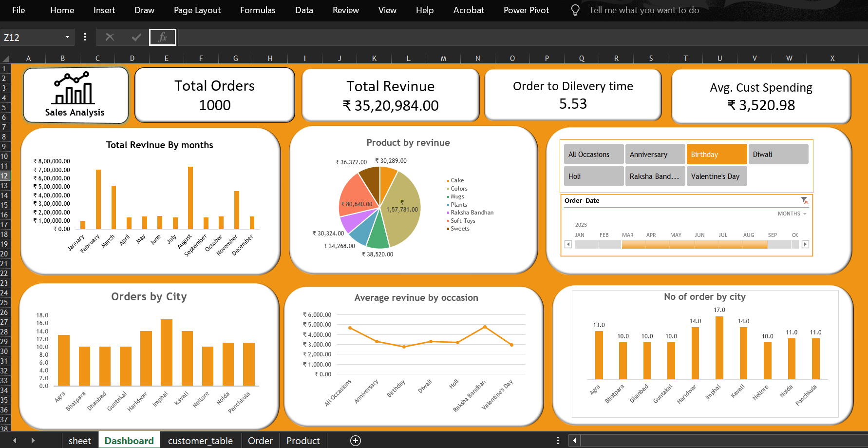
Task: Switch to the customer_table worksheet tab
Action: [200, 441]
